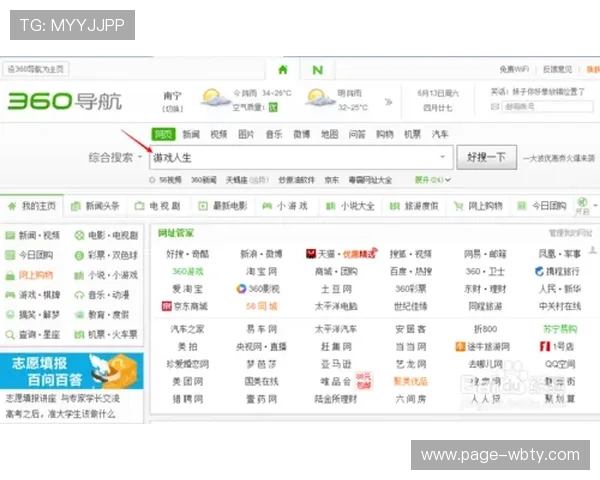
Task: Open the green N icon tab
Action: pos(318,70)
